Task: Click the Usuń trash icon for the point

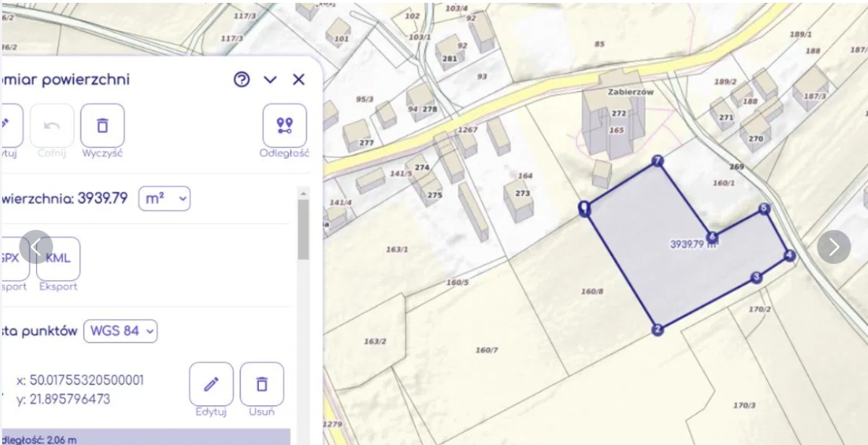Action: [x=262, y=384]
